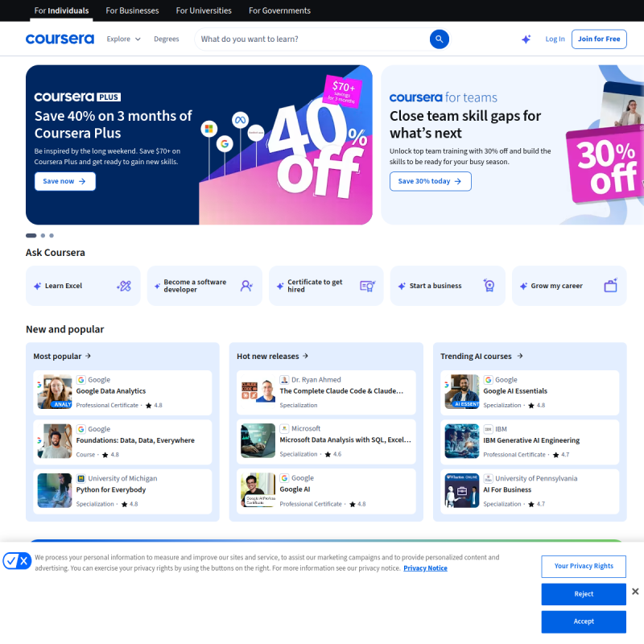Viewport: 644px width, 644px height.
Task: Accept the privacy cookies
Action: [x=583, y=621]
